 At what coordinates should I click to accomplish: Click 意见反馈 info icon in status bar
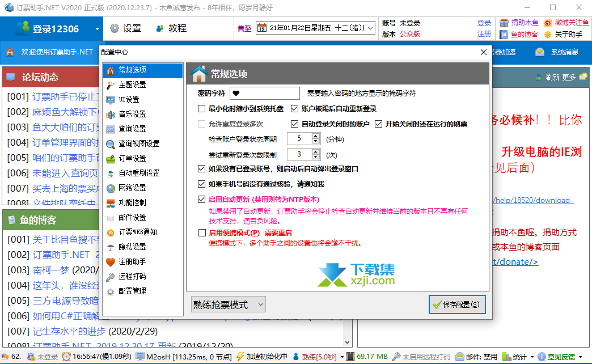click(x=542, y=357)
